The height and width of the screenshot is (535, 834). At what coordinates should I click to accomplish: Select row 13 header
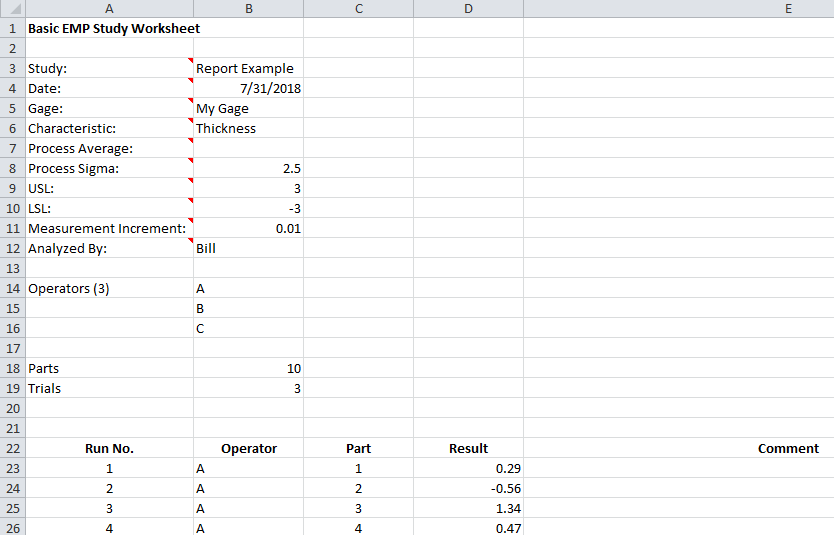click(13, 269)
